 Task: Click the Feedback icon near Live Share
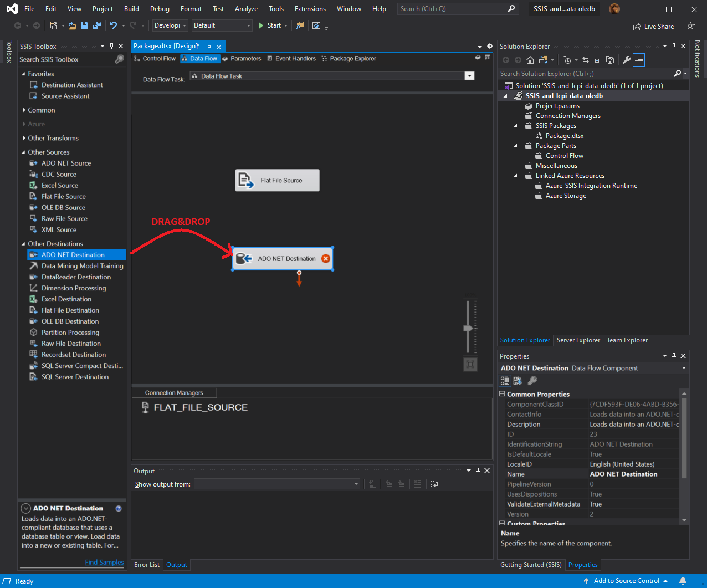coord(691,26)
